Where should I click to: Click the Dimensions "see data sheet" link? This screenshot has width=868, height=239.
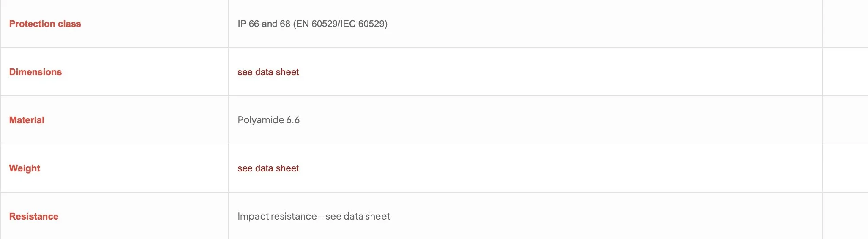point(268,72)
